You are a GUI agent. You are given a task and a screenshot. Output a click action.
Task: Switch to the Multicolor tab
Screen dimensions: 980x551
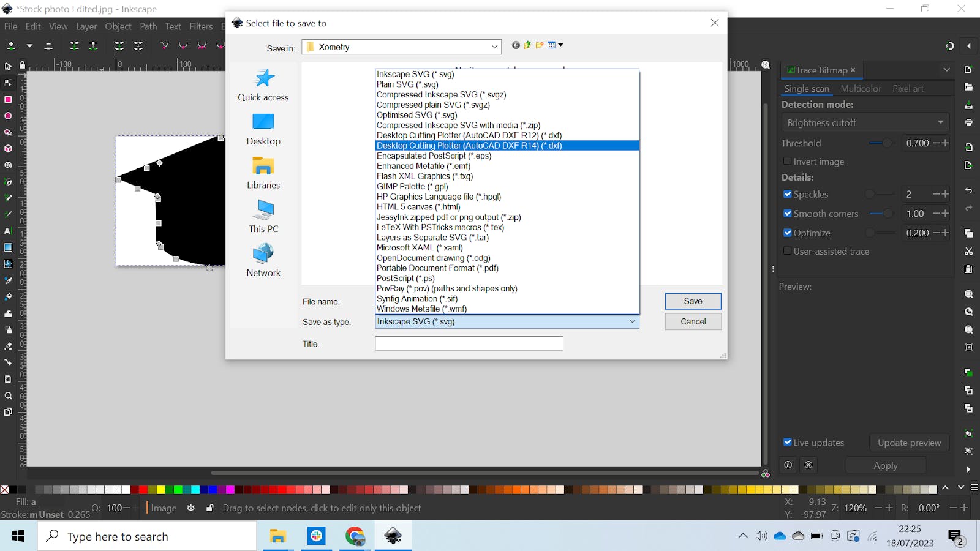[x=861, y=88]
